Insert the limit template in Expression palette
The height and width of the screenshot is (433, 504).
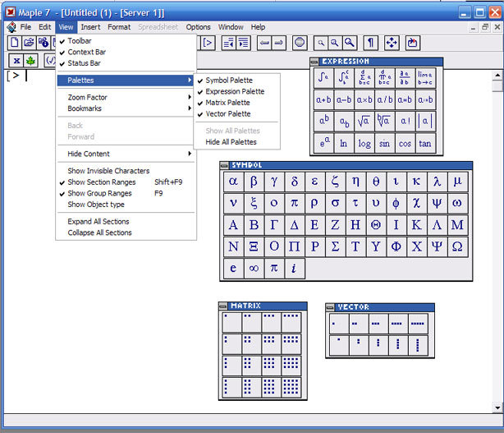(x=425, y=78)
